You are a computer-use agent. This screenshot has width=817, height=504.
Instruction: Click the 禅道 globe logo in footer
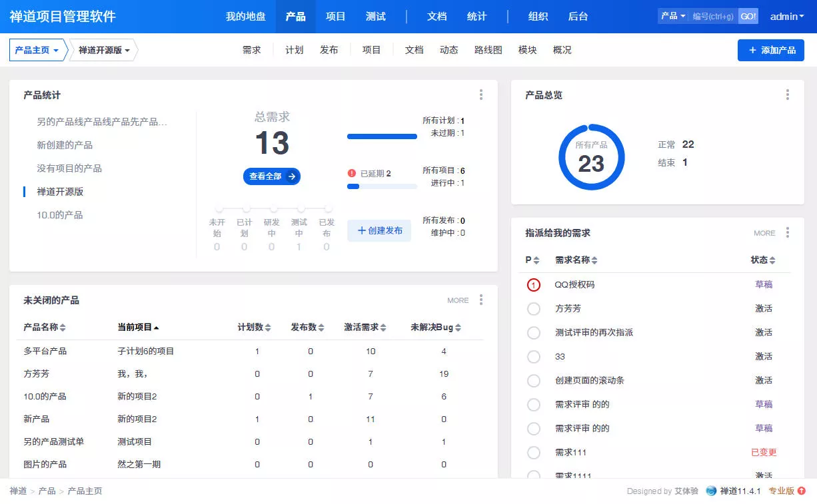pos(711,491)
